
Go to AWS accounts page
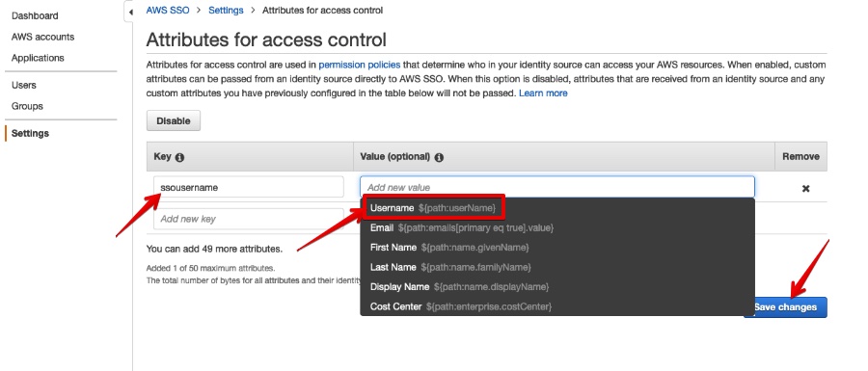tap(42, 37)
